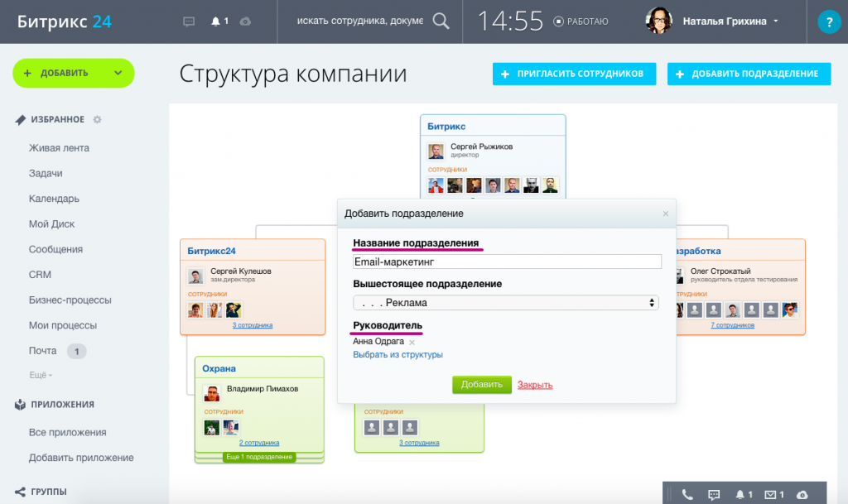848x504 pixels.
Task: Click cloud icon in bottom bar
Action: [x=802, y=494]
